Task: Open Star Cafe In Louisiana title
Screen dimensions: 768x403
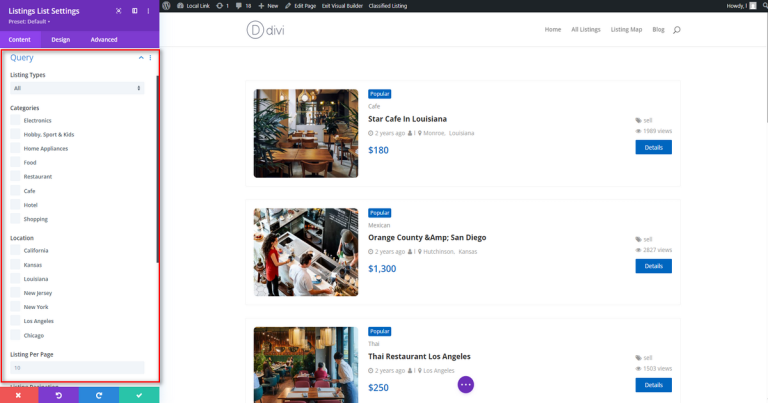Action: tap(407, 119)
